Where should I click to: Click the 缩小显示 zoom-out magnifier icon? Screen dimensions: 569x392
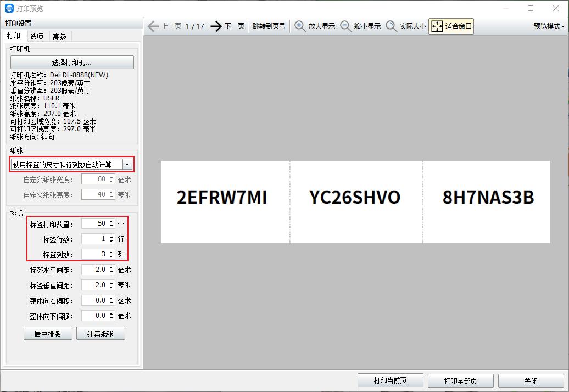click(x=345, y=26)
